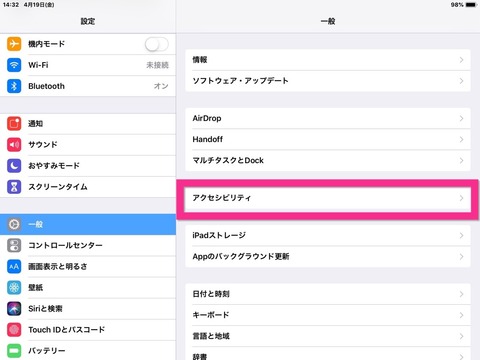Tap the Wi-Fi icon in sidebar
The height and width of the screenshot is (360, 480).
tap(14, 65)
